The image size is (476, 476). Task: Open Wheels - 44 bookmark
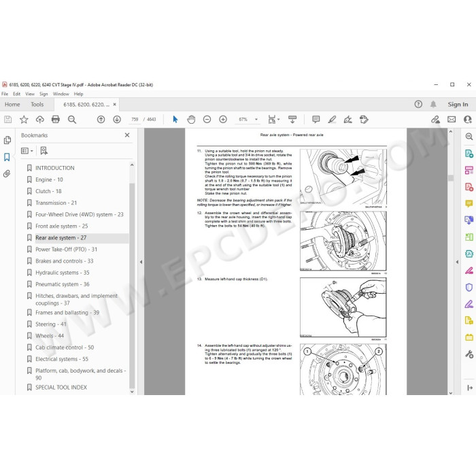pyautogui.click(x=50, y=336)
